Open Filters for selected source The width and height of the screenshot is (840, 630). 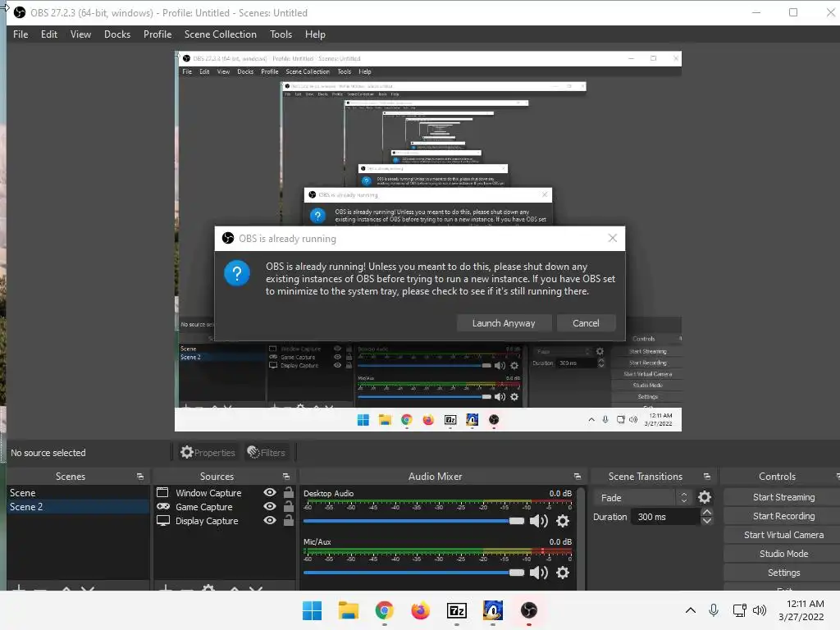click(267, 453)
